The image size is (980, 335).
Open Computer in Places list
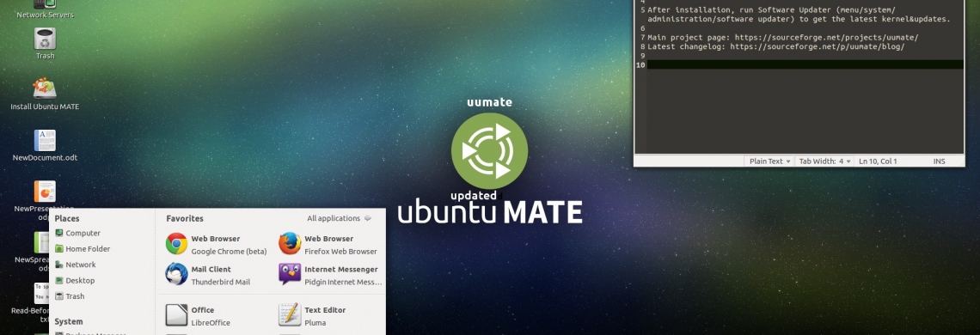tap(77, 233)
